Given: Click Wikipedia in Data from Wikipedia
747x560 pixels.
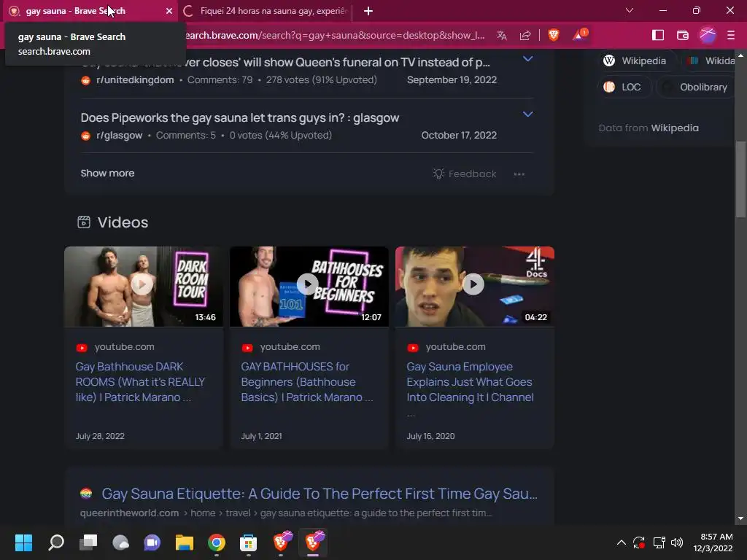Looking at the screenshot, I should pos(675,128).
